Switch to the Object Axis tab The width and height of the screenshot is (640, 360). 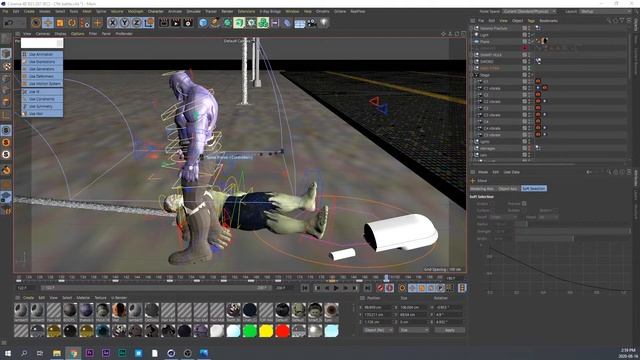tap(508, 189)
